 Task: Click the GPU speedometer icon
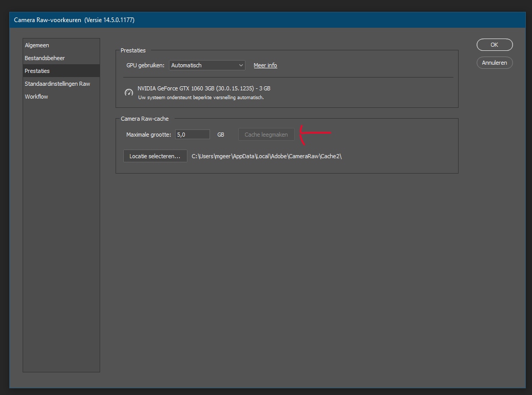[x=128, y=92]
